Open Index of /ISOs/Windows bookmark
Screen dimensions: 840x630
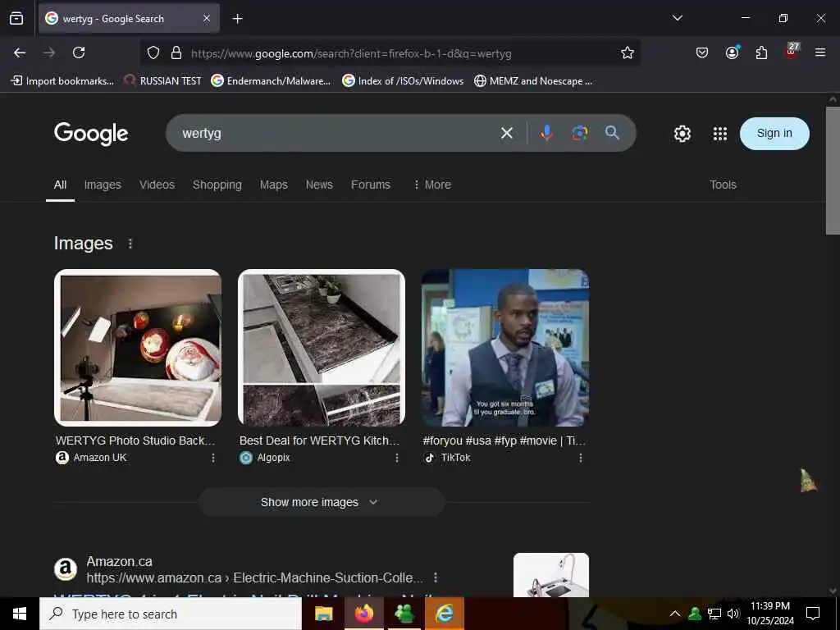click(403, 81)
